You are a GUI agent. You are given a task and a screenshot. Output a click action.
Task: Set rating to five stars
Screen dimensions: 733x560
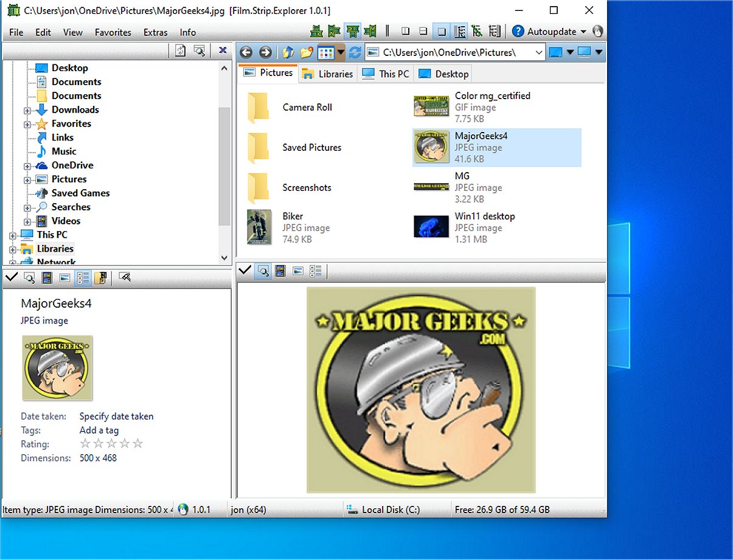tap(138, 444)
